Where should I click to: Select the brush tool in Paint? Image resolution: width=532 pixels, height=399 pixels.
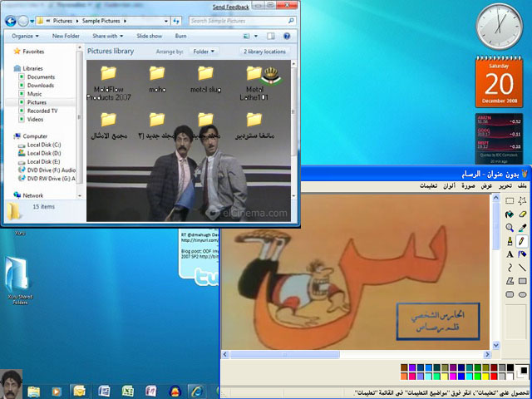pyautogui.click(x=510, y=241)
